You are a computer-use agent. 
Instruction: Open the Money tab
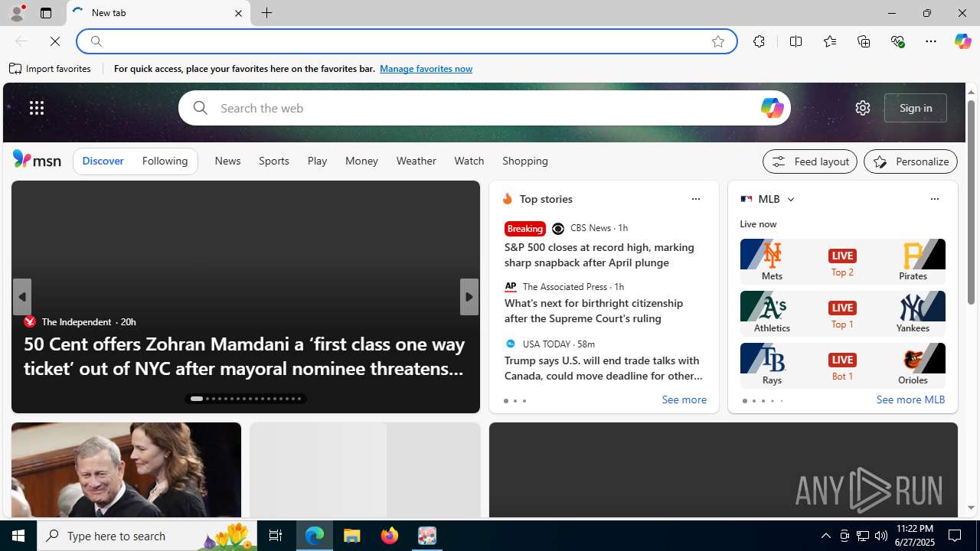point(361,161)
